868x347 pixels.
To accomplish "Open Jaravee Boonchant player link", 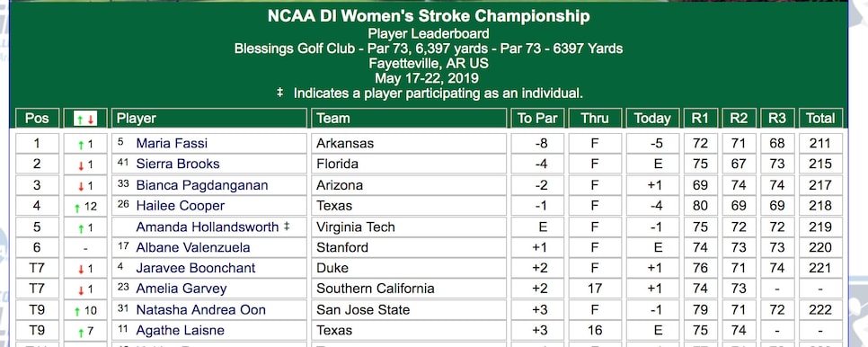I will [x=196, y=268].
